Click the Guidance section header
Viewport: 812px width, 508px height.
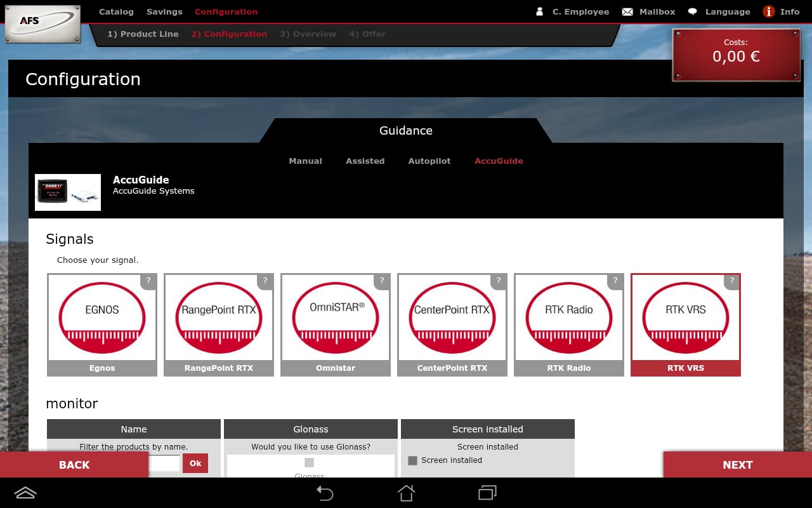pos(406,130)
